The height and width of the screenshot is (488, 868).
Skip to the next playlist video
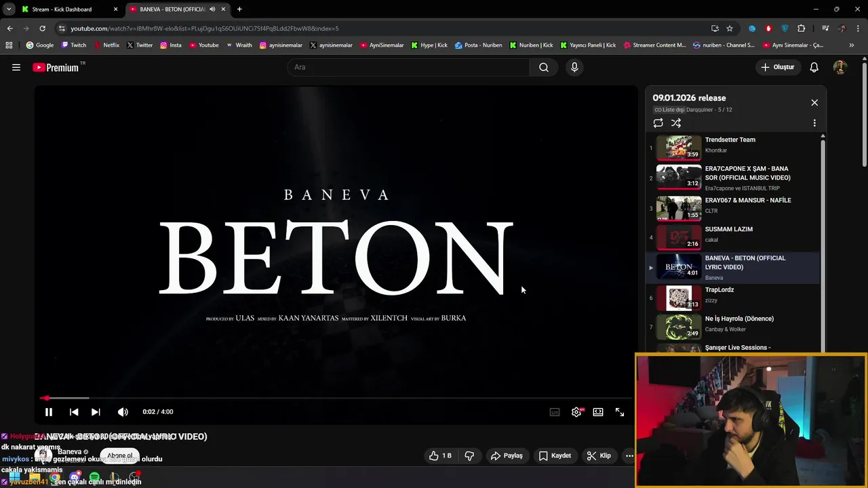coord(96,411)
